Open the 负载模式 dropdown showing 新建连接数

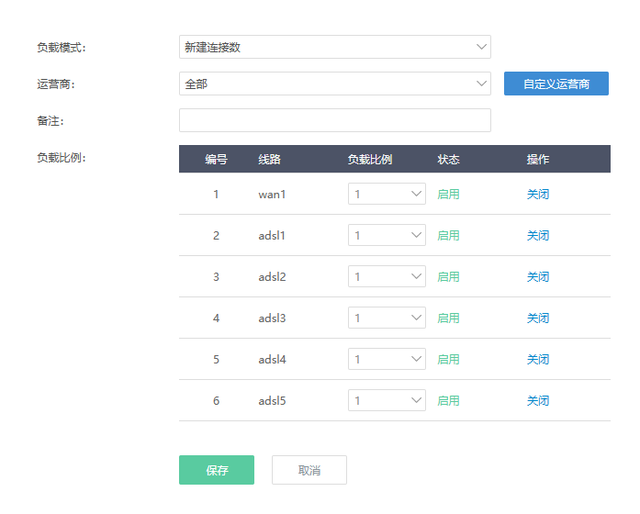pos(335,47)
